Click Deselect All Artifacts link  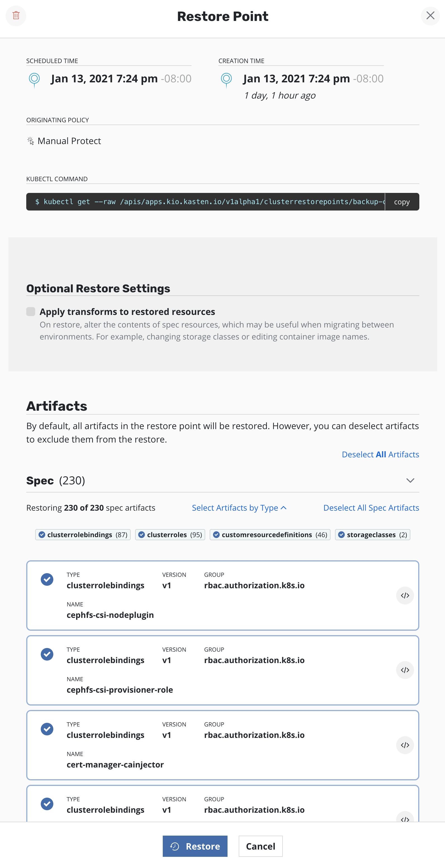tap(380, 454)
